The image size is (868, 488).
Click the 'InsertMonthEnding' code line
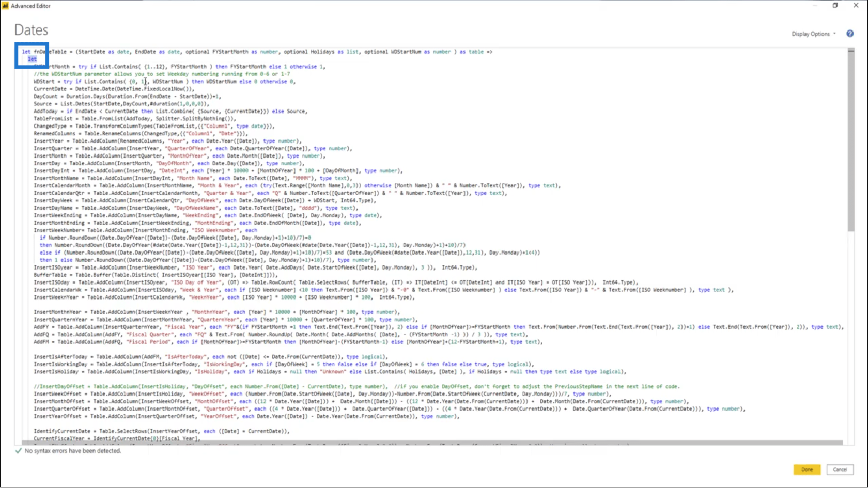(x=197, y=223)
